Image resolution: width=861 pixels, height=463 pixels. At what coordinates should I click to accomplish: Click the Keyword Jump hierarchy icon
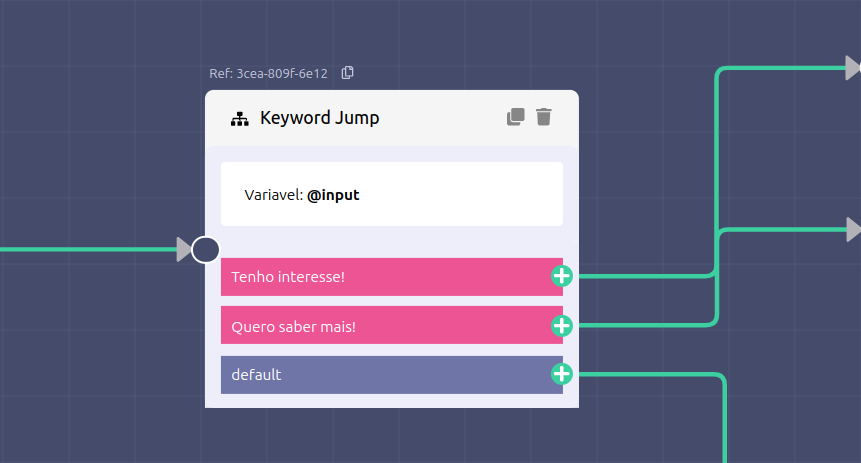point(239,118)
